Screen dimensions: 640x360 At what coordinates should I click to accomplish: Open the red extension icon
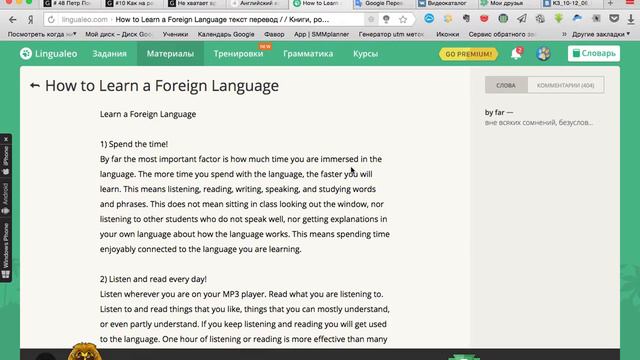point(484,19)
